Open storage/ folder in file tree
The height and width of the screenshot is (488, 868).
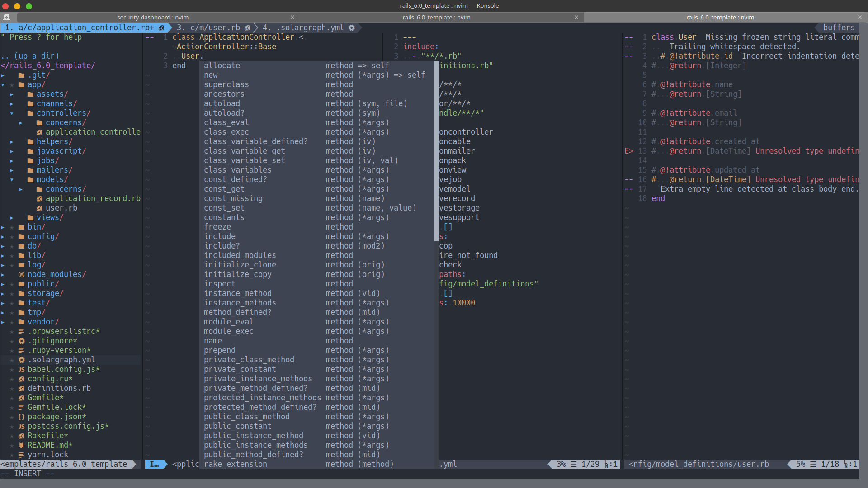45,294
